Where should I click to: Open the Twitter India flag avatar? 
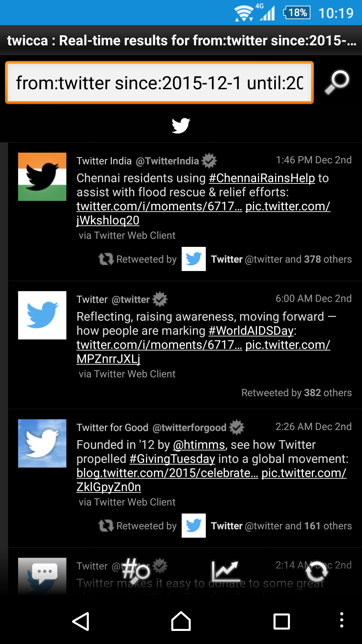point(42,177)
